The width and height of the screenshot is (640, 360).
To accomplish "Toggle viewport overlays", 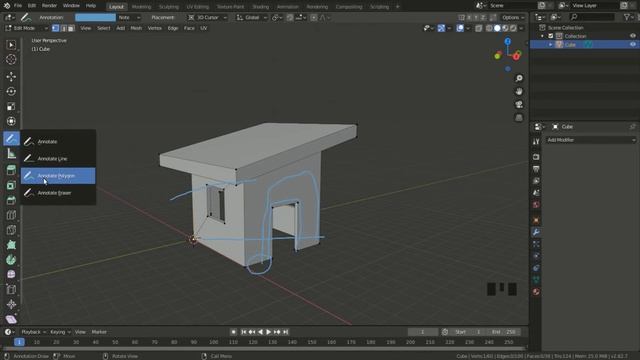I will pyautogui.click(x=460, y=28).
